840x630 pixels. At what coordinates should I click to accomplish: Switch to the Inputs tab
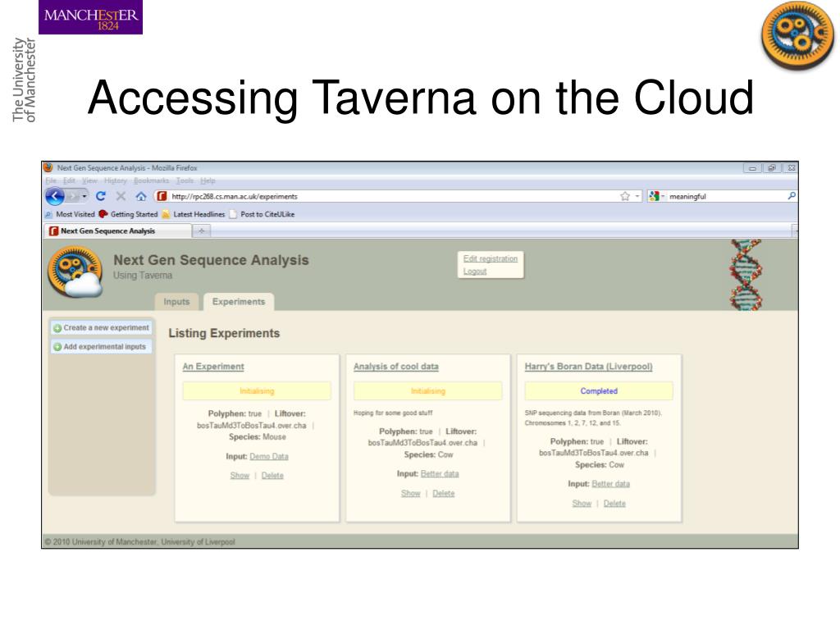tap(177, 302)
